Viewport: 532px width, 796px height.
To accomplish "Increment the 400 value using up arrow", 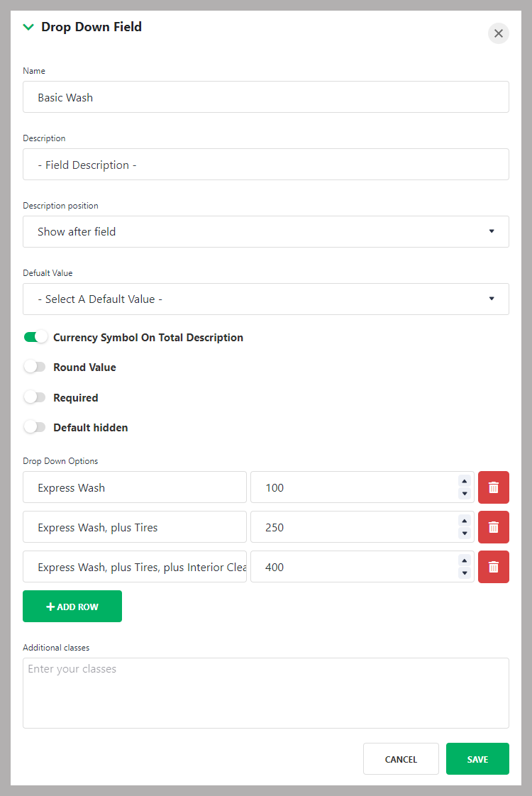I will click(465, 560).
